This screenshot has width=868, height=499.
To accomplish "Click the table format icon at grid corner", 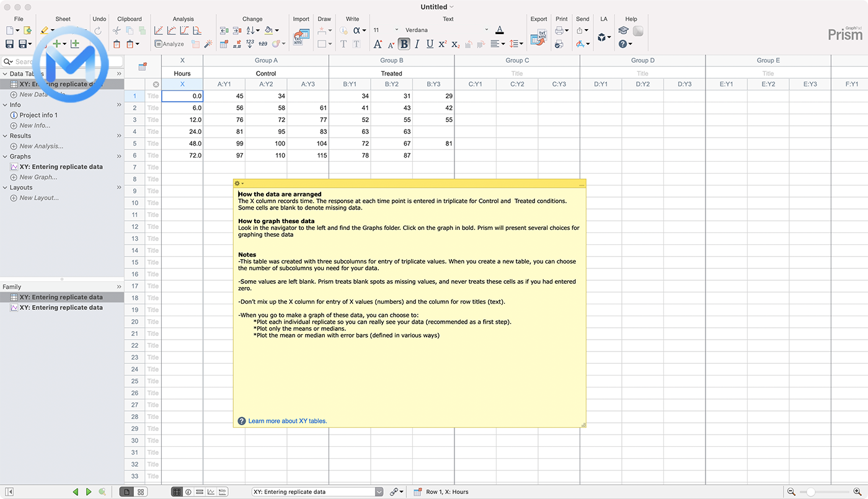I will click(143, 66).
